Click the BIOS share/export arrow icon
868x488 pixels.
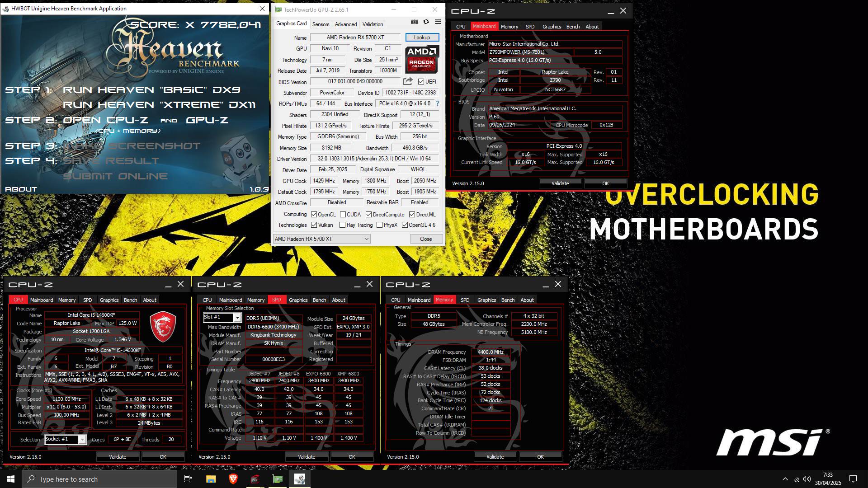408,81
